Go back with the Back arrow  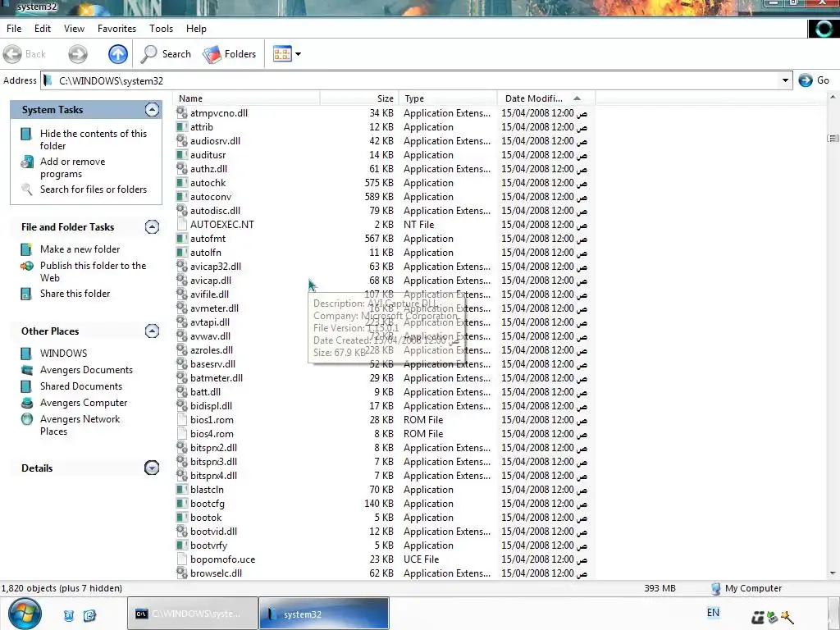25,54
